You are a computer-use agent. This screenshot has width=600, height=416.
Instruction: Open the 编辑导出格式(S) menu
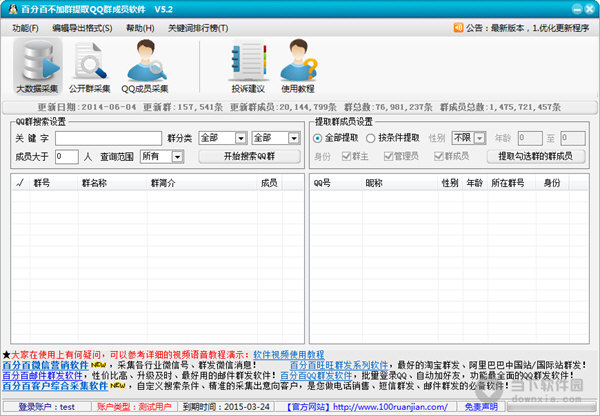[x=82, y=28]
